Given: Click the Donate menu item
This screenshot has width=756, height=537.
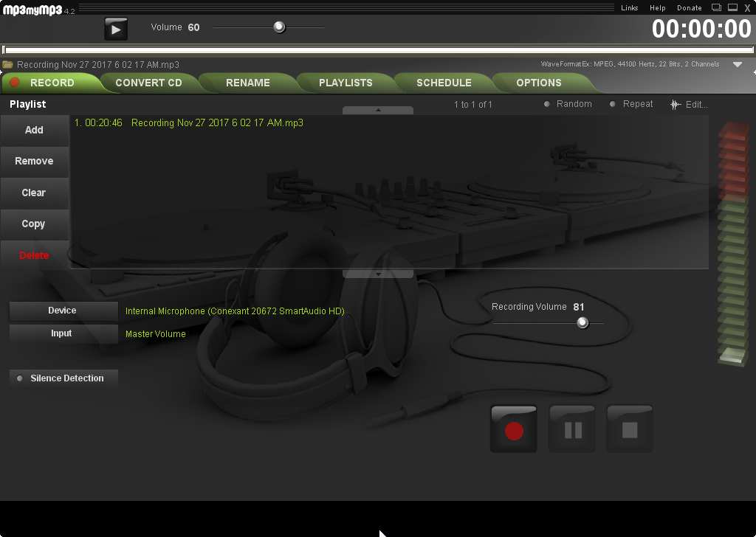Looking at the screenshot, I should coord(689,7).
